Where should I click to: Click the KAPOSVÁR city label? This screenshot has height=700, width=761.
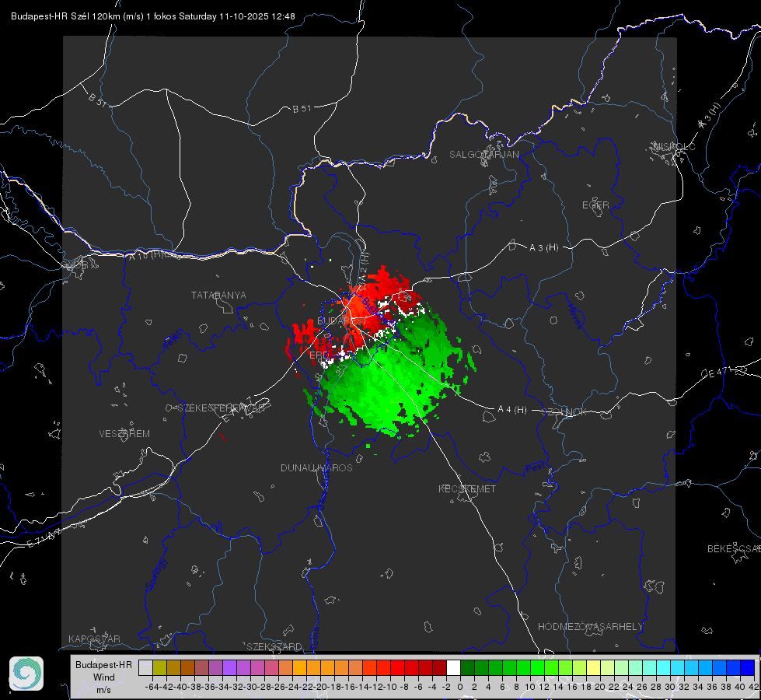pyautogui.click(x=94, y=639)
